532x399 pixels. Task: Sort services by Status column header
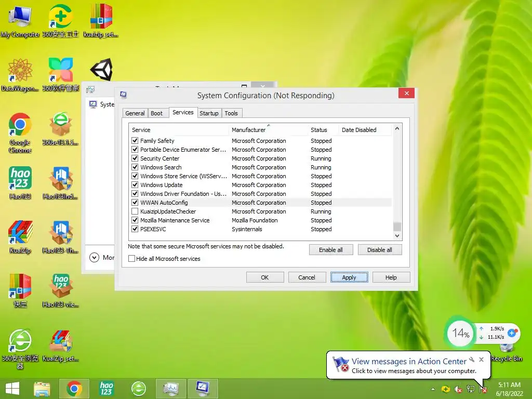pos(323,129)
